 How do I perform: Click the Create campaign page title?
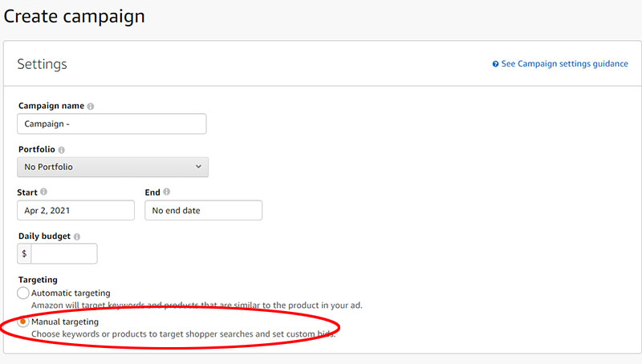point(74,16)
